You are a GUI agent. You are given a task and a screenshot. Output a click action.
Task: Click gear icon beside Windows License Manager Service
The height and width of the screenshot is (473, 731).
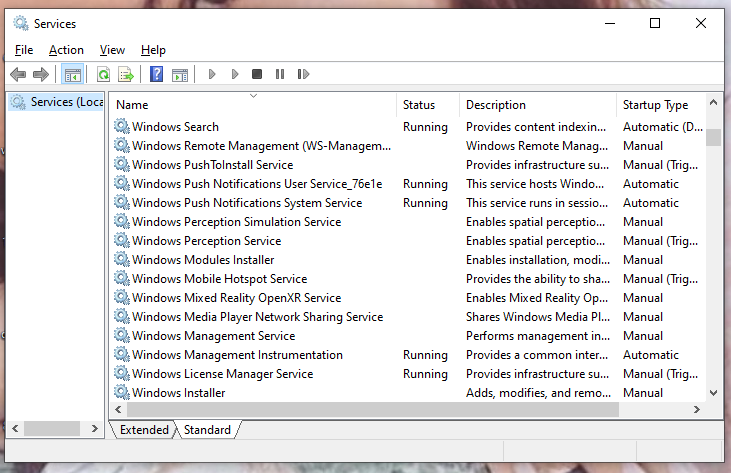point(122,373)
